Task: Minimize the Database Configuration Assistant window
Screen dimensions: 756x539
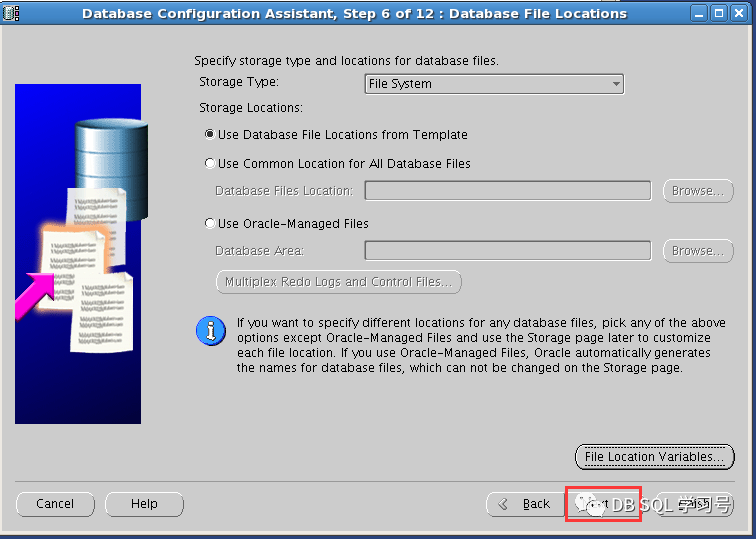Action: click(x=699, y=13)
